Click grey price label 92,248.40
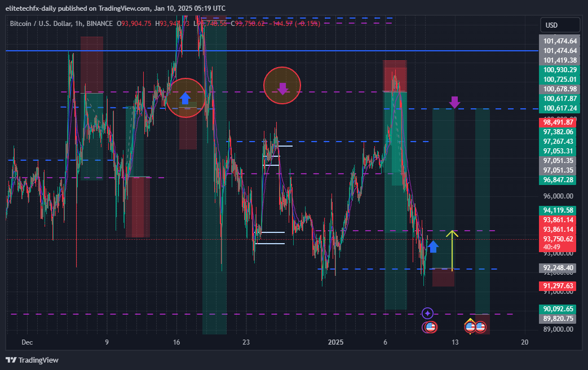Viewport: 588px width, 370px height. coord(558,268)
